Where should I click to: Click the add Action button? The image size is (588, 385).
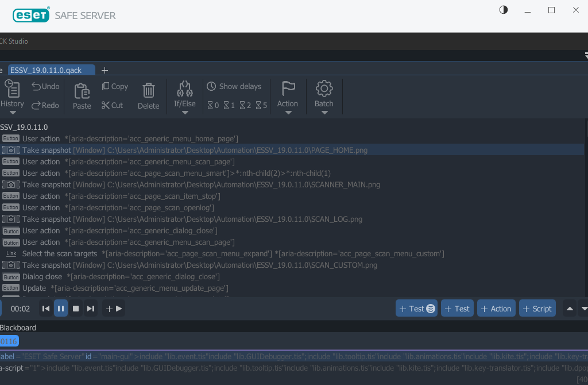(496, 309)
